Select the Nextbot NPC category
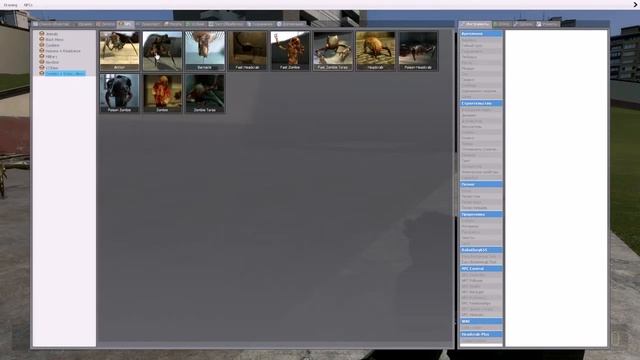This screenshot has height=360, width=640. pos(52,62)
